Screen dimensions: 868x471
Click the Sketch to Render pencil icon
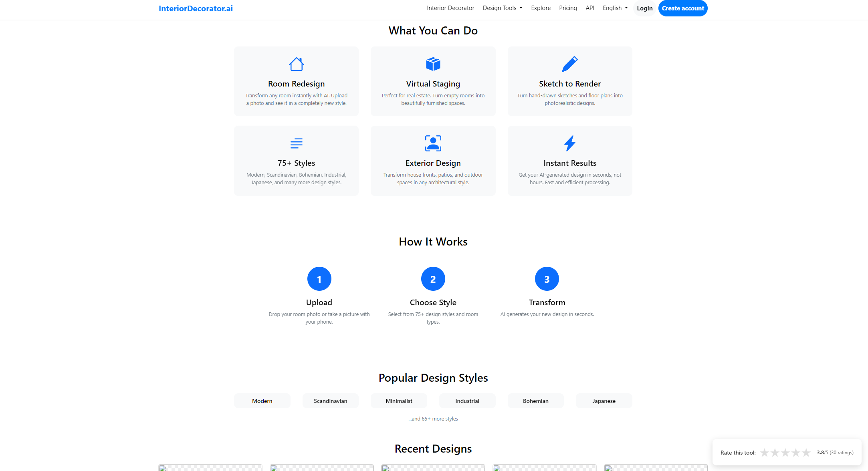(569, 64)
